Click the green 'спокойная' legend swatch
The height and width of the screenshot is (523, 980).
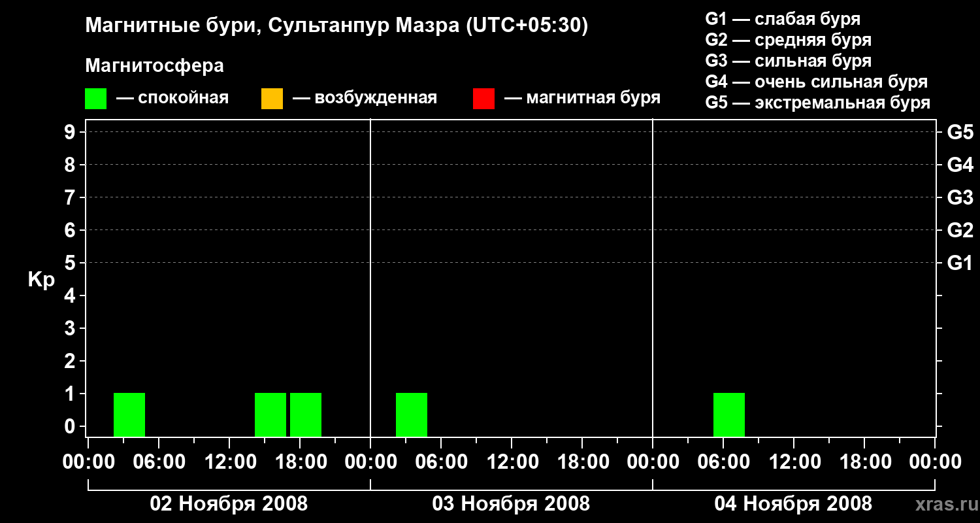click(95, 99)
